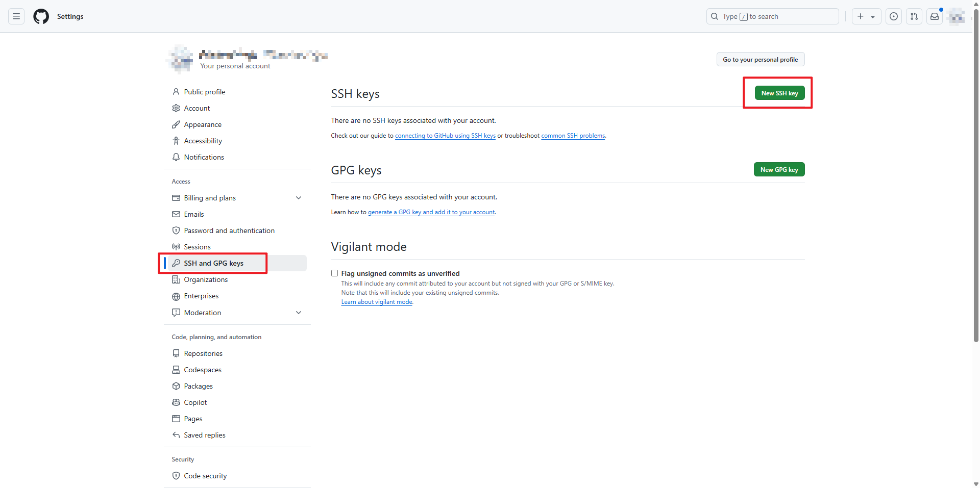Open the Issues icon in header
Image resolution: width=980 pixels, height=488 pixels.
[894, 16]
